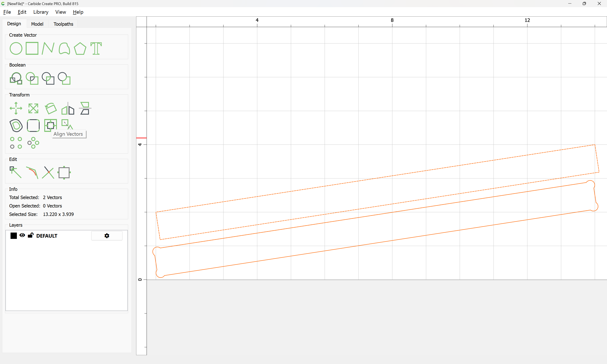This screenshot has height=364, width=607.
Task: Toggle visibility of DEFAULT layer
Action: (22, 235)
